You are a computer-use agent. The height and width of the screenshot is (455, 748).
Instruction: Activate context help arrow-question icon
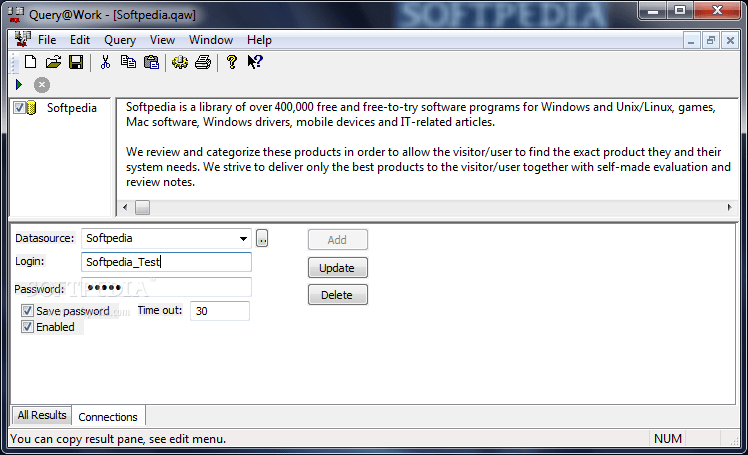pyautogui.click(x=255, y=62)
